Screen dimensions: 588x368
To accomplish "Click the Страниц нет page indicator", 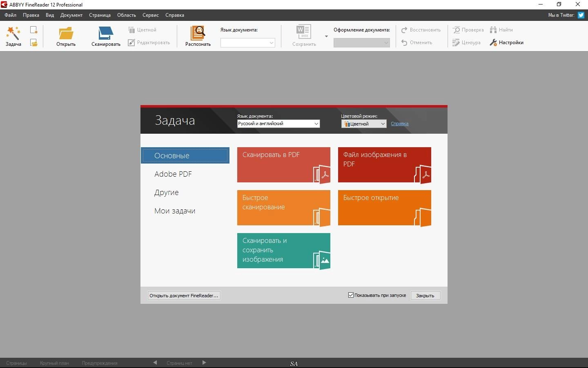I will coord(179,363).
